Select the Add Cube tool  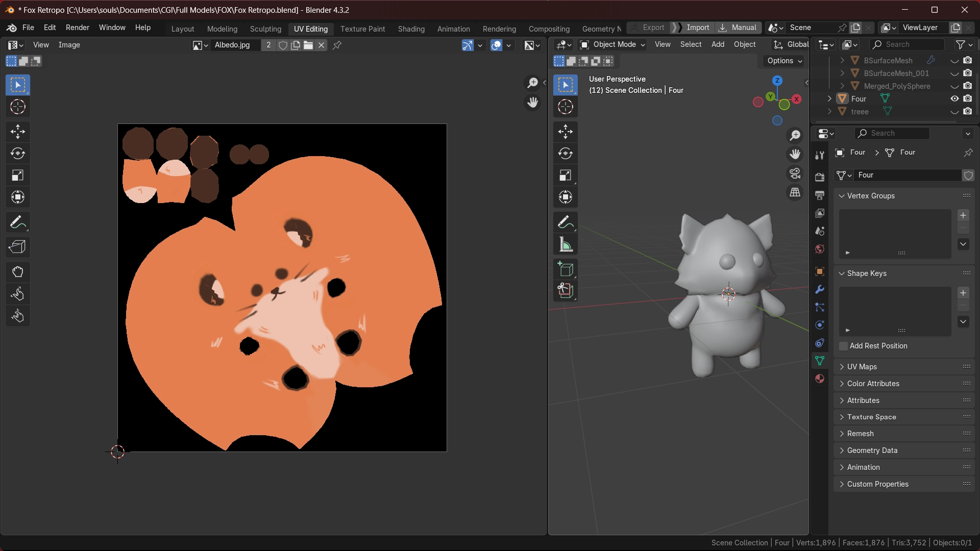click(x=566, y=269)
